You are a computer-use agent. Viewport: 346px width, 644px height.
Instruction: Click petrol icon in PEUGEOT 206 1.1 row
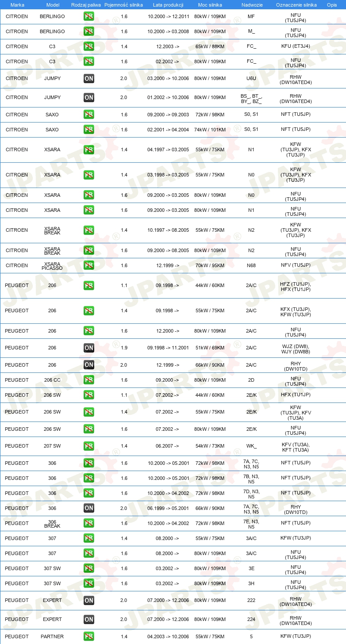tap(88, 285)
